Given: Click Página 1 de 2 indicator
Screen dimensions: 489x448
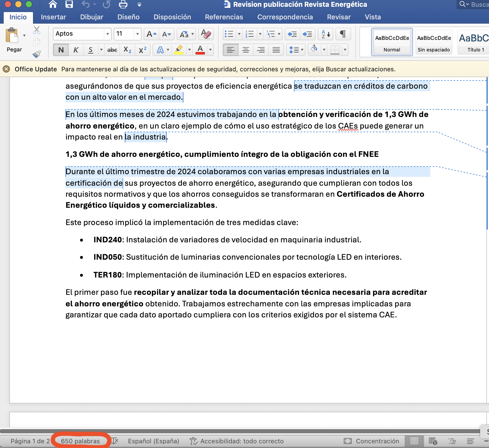Looking at the screenshot, I should 30,441.
